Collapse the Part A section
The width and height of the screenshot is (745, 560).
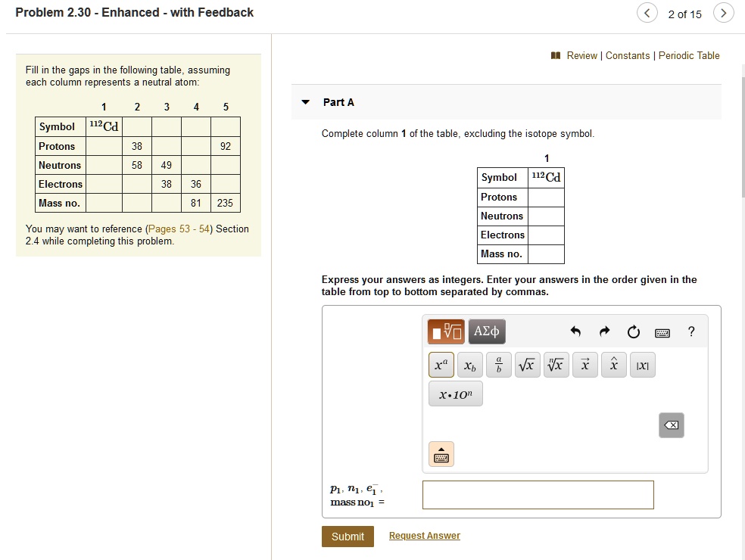click(x=306, y=102)
